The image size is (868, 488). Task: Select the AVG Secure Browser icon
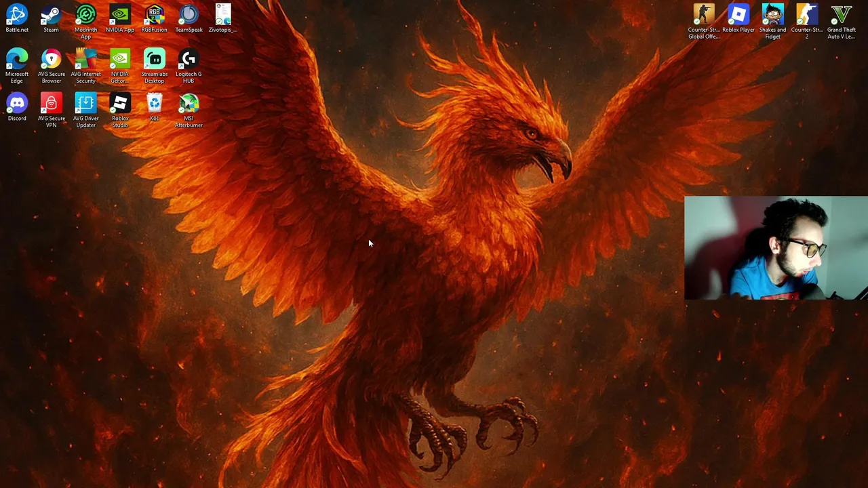[51, 66]
